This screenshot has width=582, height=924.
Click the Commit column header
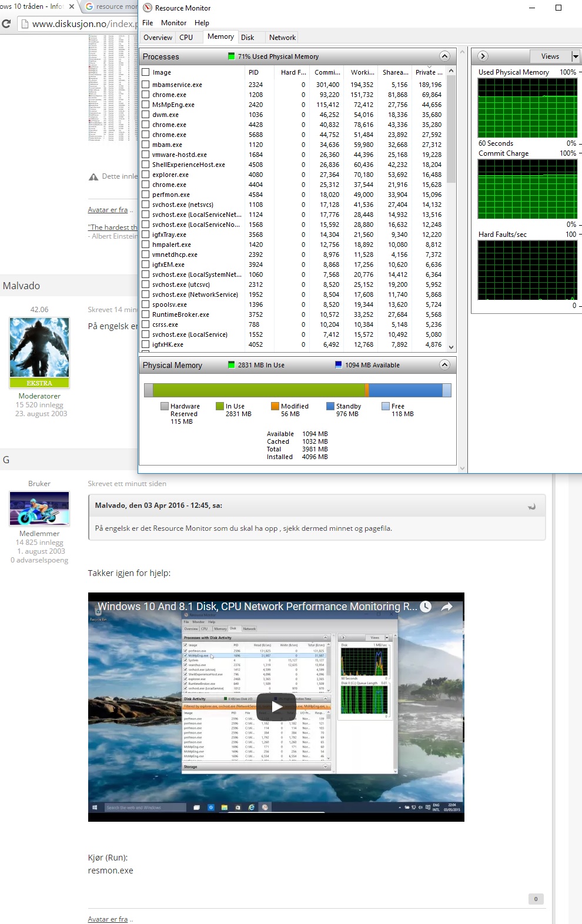coord(327,72)
